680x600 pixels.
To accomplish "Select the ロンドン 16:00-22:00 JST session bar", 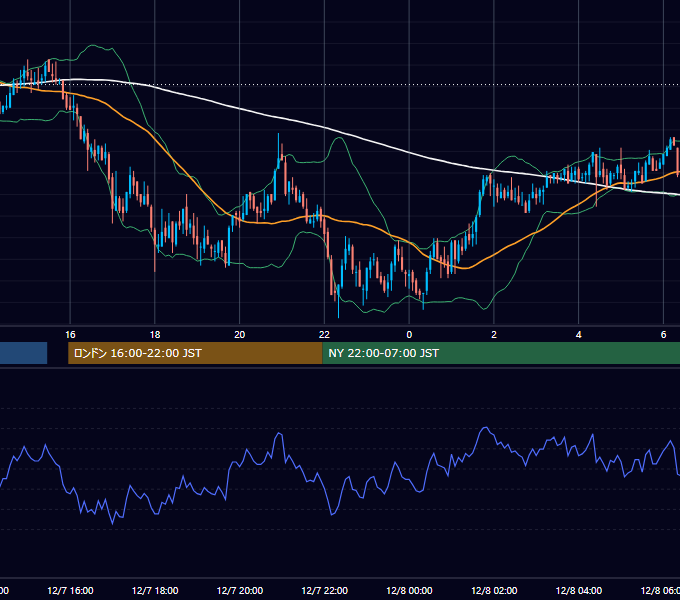I will pyautogui.click(x=195, y=353).
